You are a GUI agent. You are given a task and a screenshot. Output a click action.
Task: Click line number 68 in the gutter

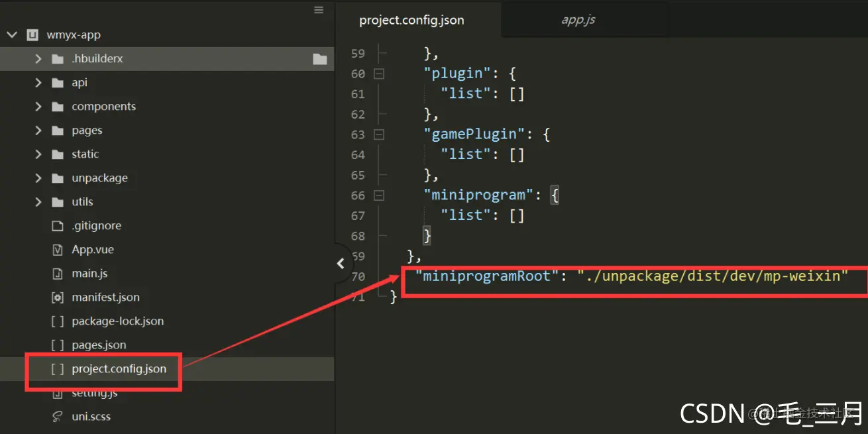coord(358,236)
